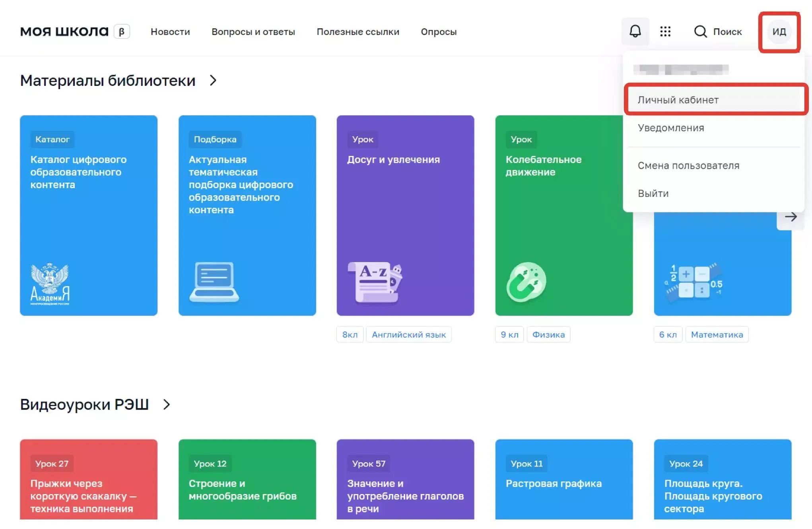Click the A-Z dictionary illustration

(x=375, y=282)
